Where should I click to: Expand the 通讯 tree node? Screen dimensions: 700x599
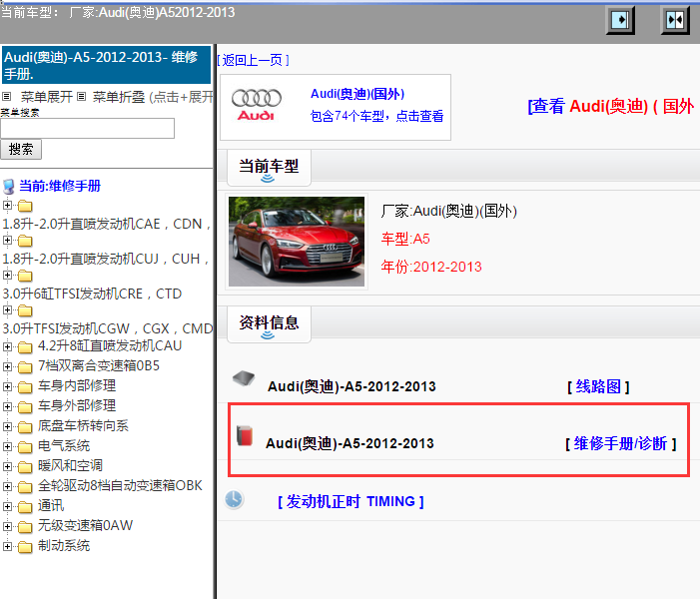tap(7, 506)
